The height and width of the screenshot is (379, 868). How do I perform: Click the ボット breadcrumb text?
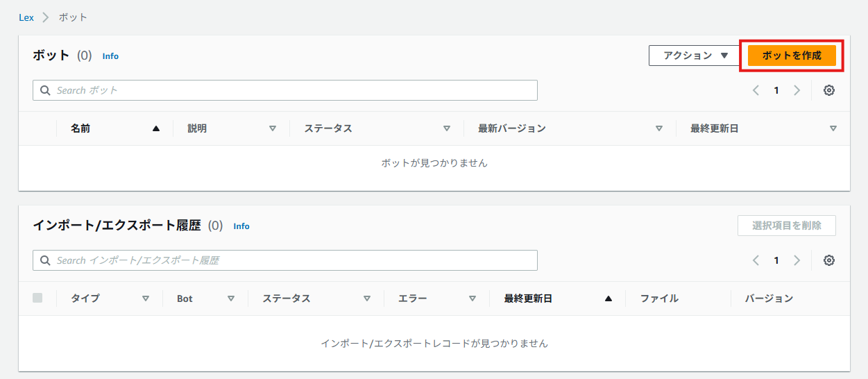[x=73, y=17]
